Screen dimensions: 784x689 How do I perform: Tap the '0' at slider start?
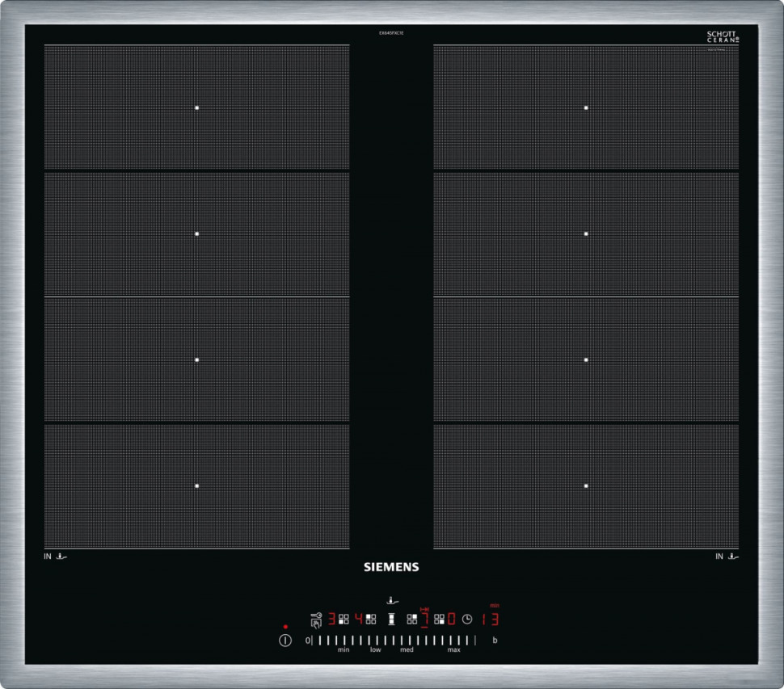307,641
